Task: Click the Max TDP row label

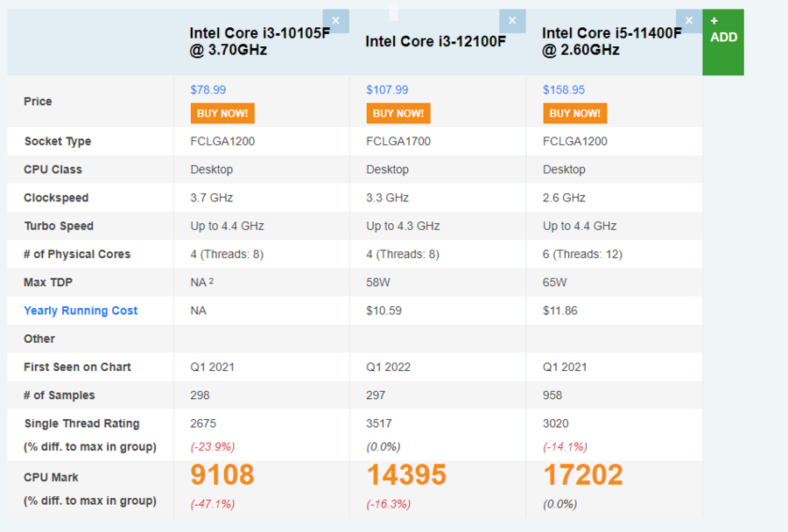Action: 48,283
